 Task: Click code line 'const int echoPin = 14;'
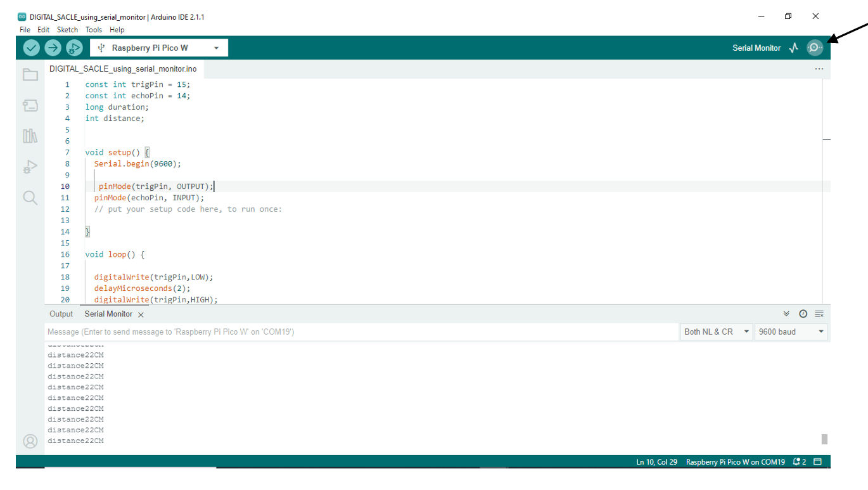point(137,96)
